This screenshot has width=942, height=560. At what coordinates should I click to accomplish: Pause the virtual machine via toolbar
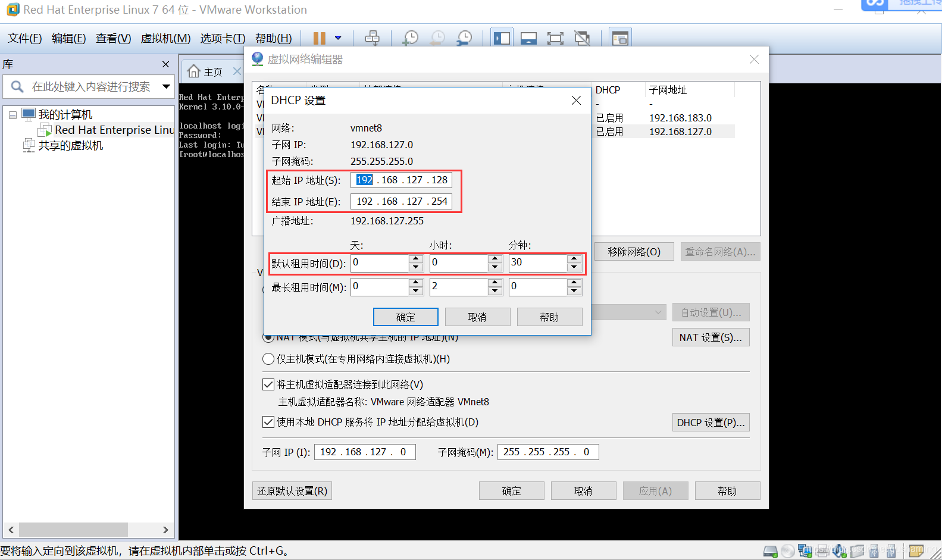[x=319, y=38]
